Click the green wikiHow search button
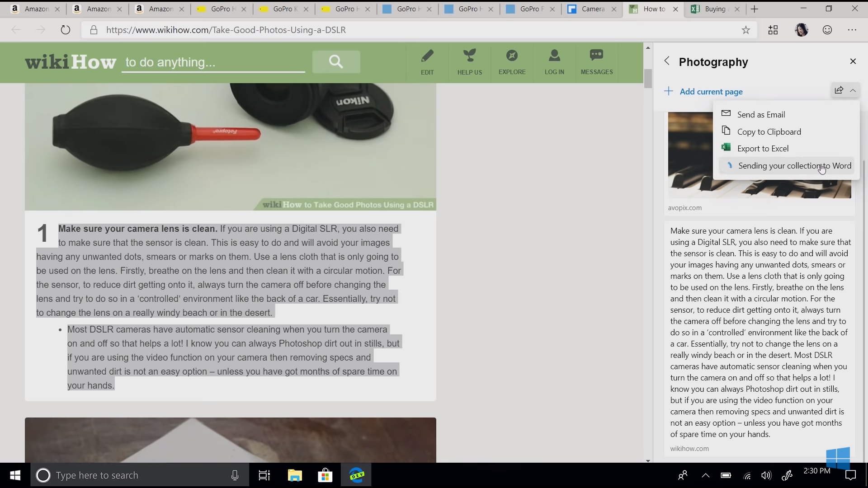This screenshot has height=488, width=868. (x=336, y=61)
